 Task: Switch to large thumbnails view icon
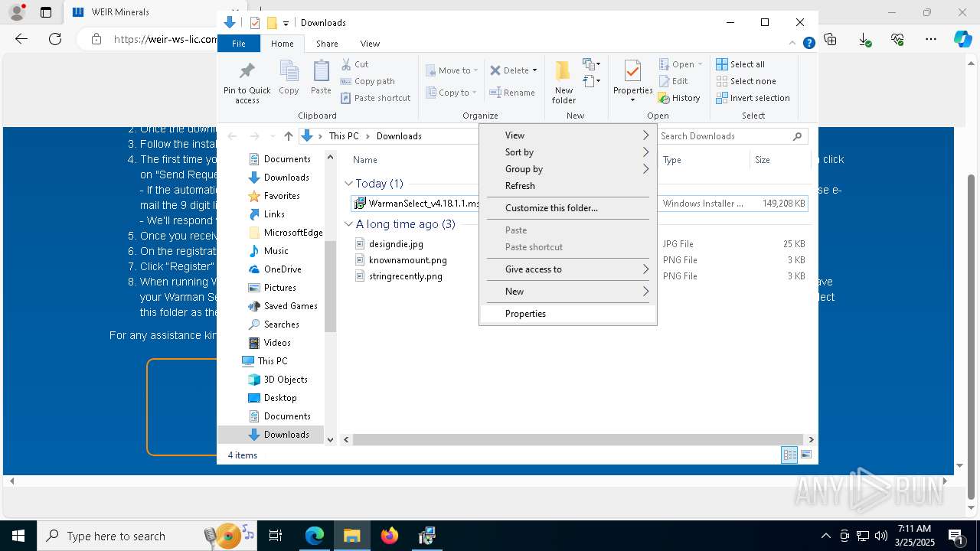(806, 455)
